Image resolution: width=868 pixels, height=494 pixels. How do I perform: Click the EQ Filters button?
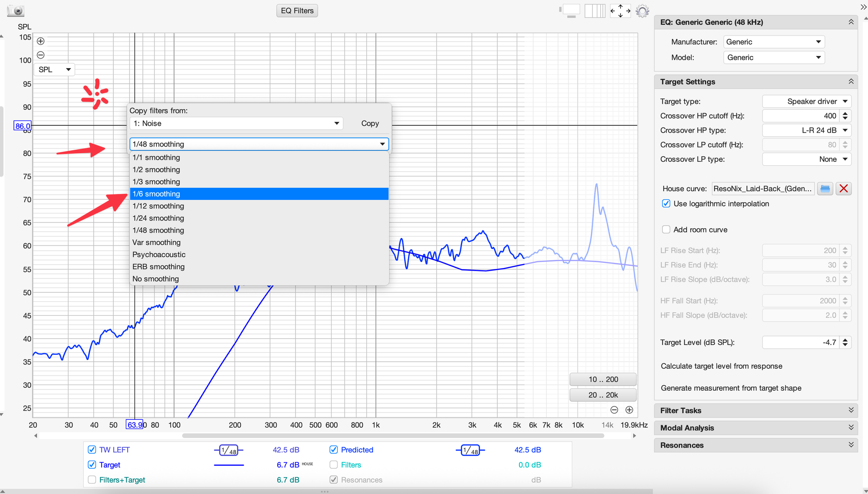tap(297, 11)
